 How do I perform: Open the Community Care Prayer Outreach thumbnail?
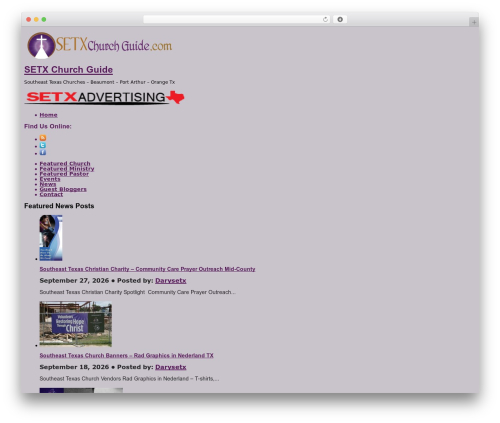pyautogui.click(x=51, y=238)
